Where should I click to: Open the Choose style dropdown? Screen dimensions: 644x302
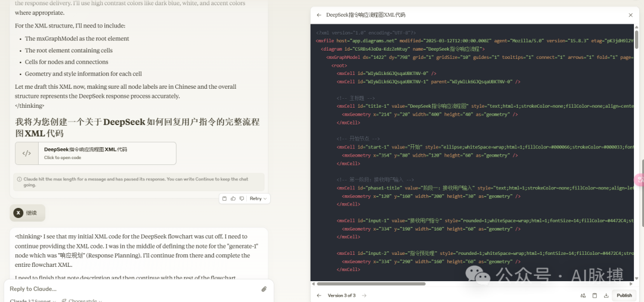tap(82, 301)
